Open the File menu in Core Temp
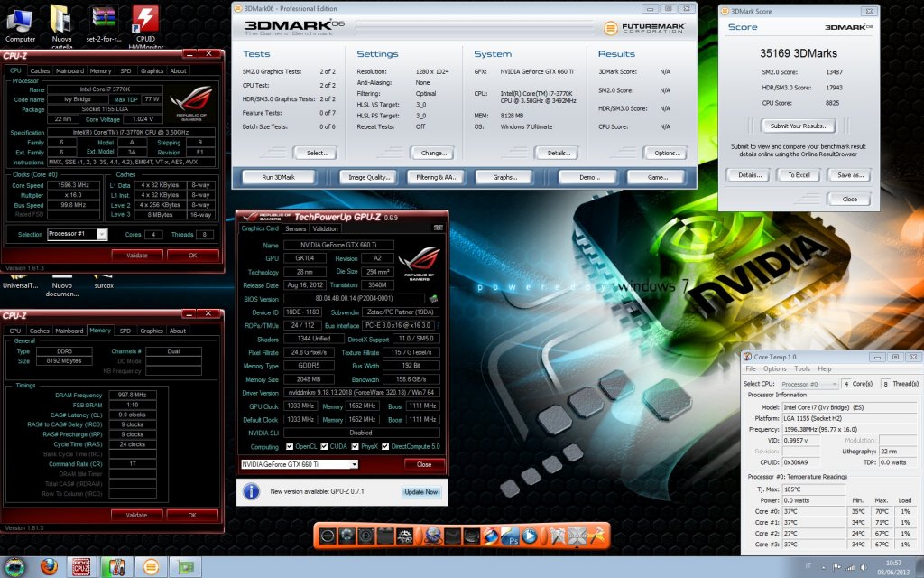 751,368
